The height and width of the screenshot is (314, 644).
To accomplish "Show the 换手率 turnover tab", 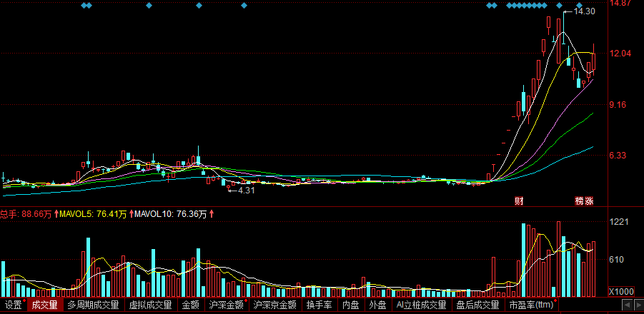I will point(319,305).
